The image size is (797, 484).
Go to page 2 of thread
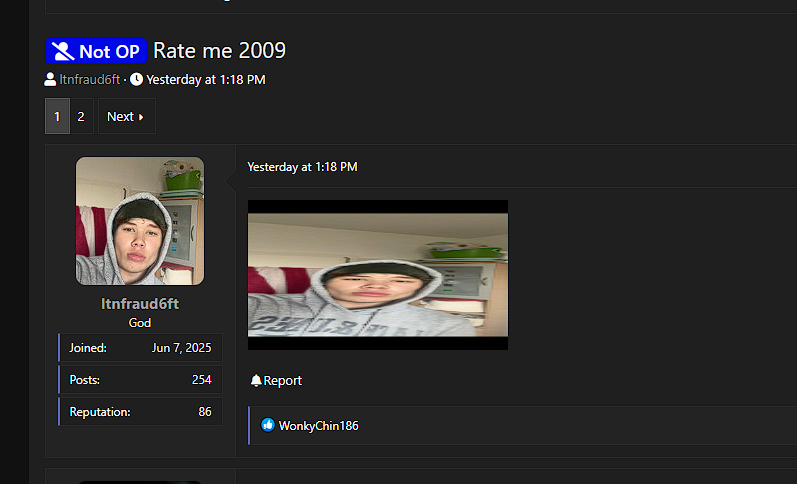(x=81, y=116)
